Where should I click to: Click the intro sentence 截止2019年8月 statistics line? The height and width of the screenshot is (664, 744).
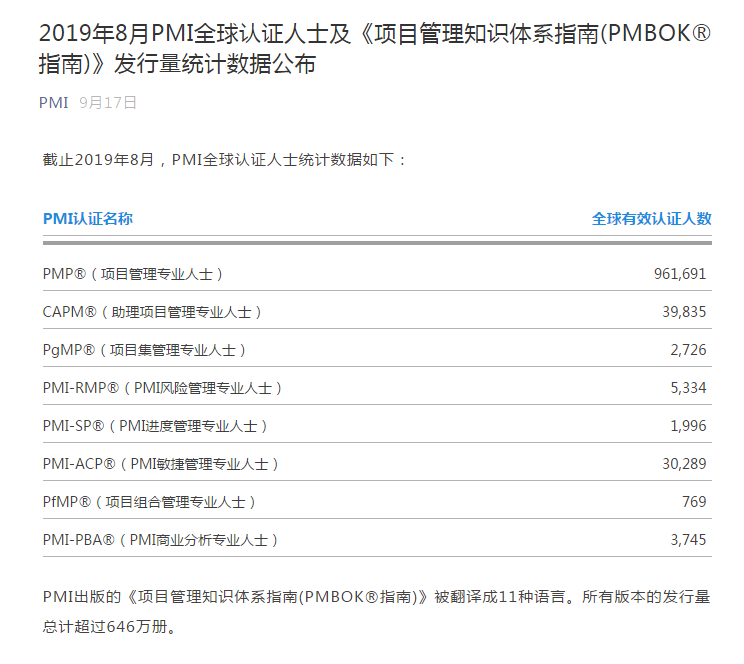224,159
